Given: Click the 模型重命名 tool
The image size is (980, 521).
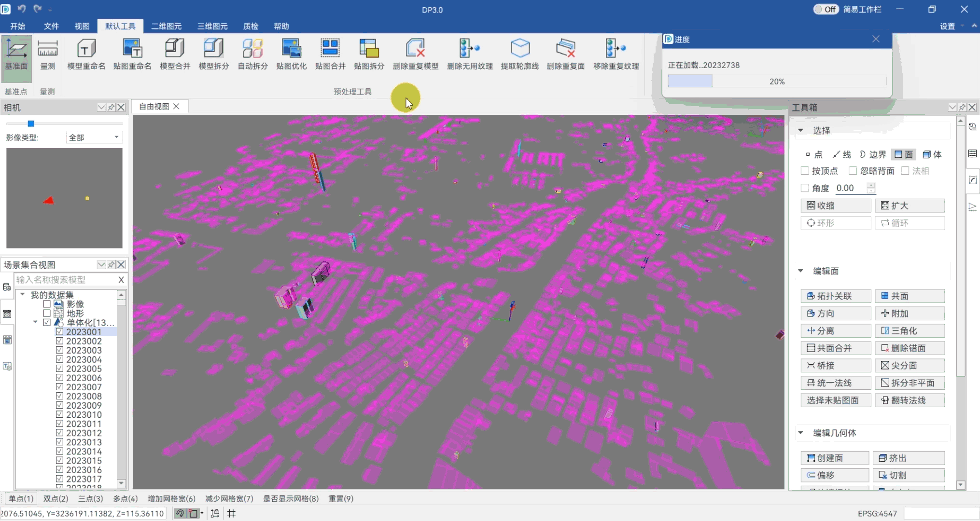Looking at the screenshot, I should tap(86, 55).
